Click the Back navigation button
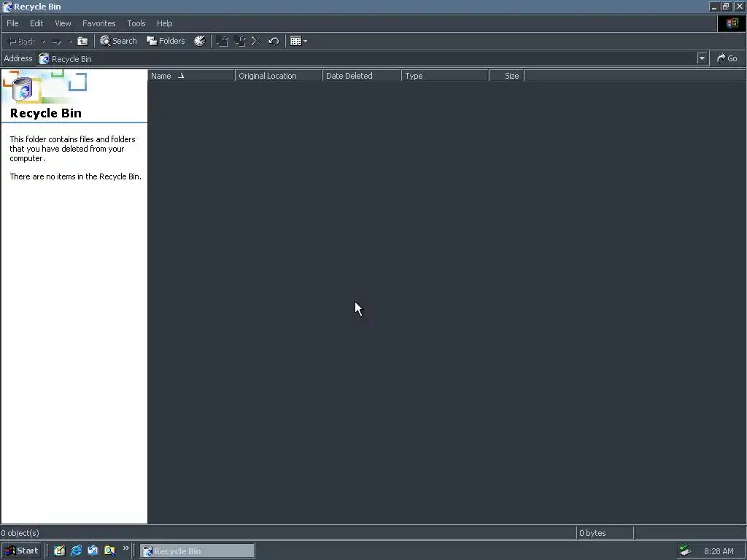747x560 pixels. pos(22,42)
